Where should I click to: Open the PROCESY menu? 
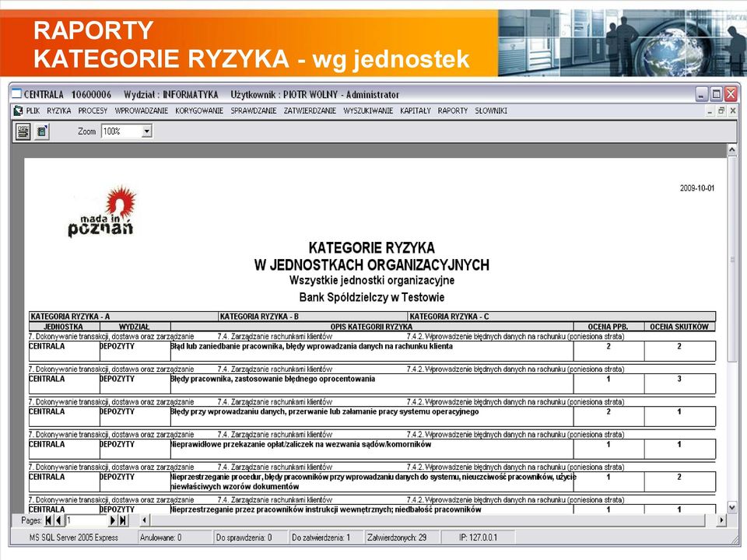pos(93,111)
